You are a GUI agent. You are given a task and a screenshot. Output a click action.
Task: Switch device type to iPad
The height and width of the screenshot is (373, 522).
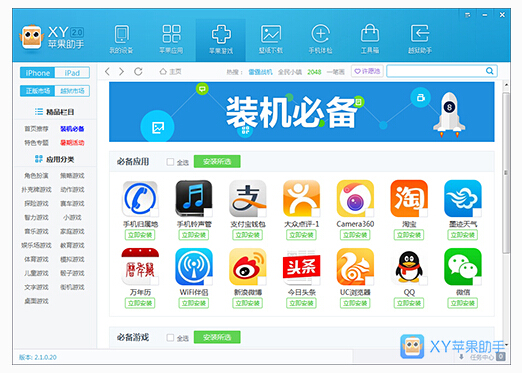coord(72,73)
